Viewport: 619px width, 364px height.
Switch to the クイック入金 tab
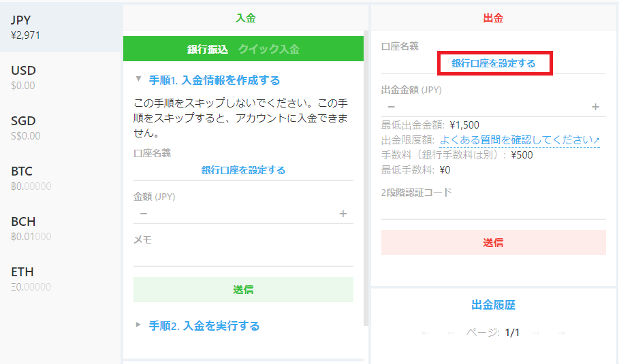[268, 49]
